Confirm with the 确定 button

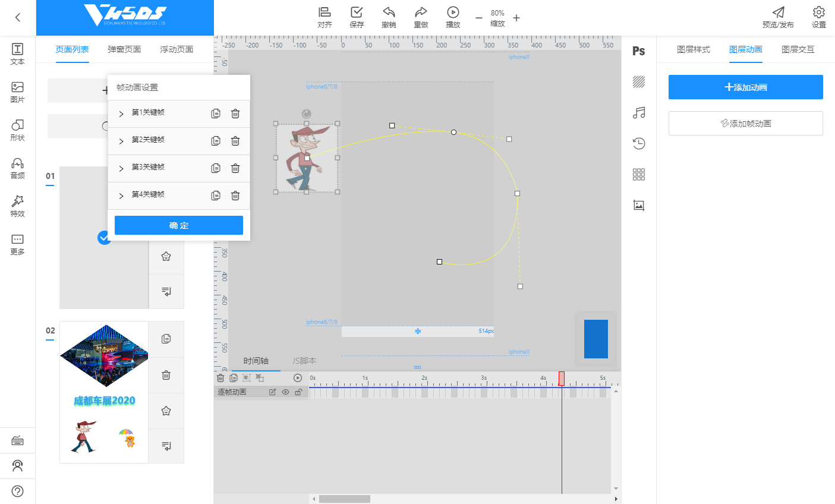(x=179, y=225)
